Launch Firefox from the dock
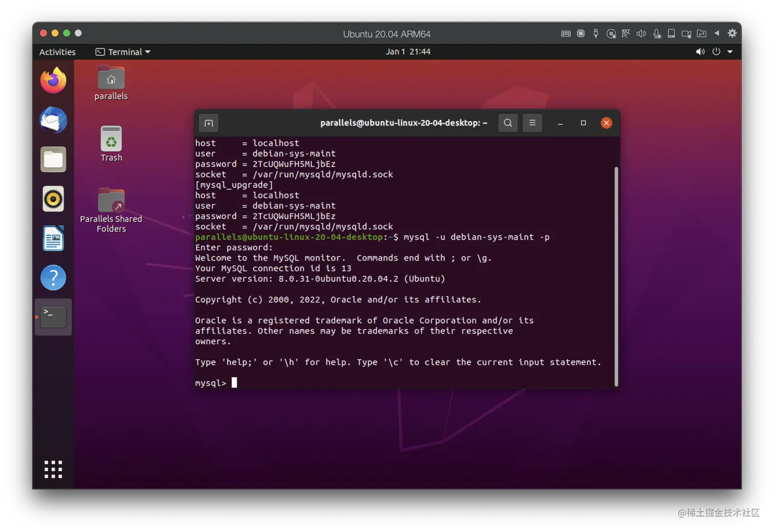 tap(53, 80)
